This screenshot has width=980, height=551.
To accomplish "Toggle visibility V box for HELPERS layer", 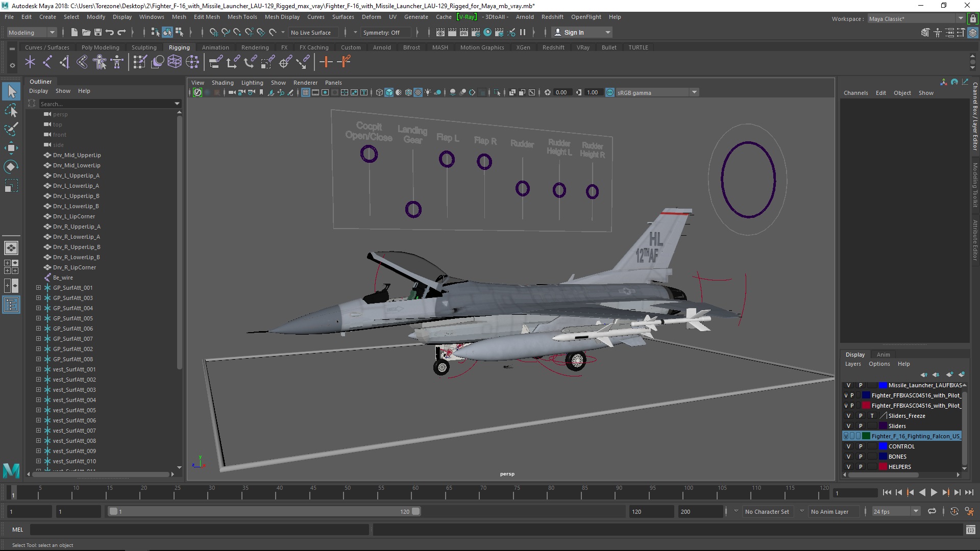I will tap(848, 467).
